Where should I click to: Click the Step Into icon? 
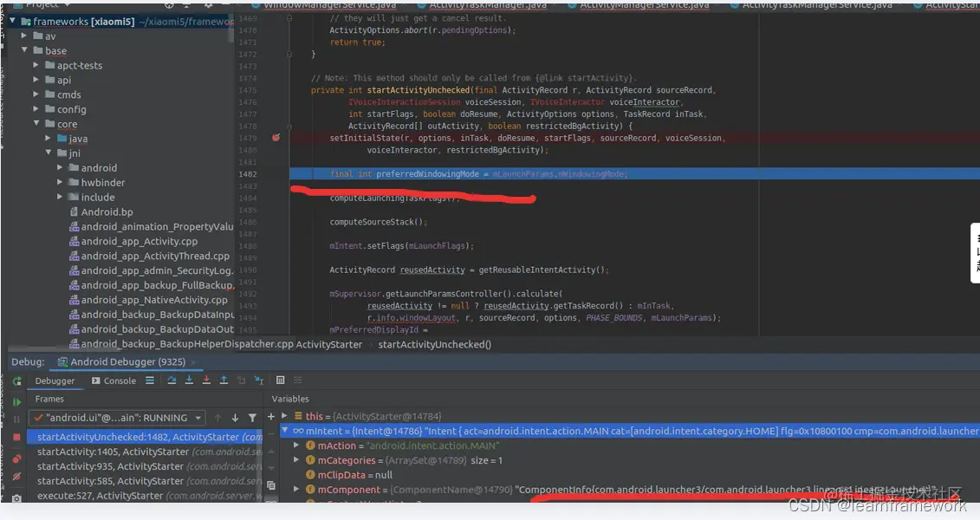[189, 380]
